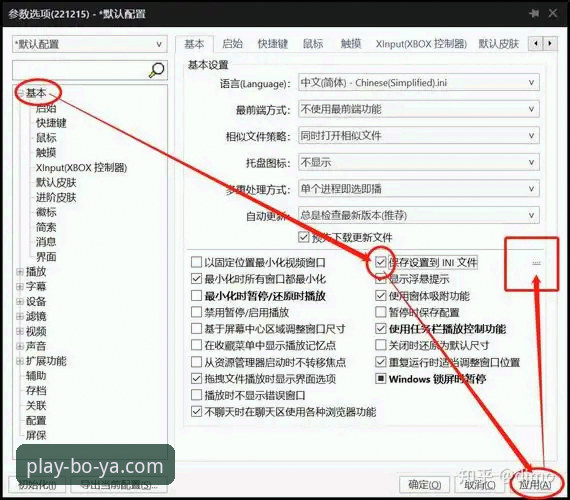Enable 暂停时保存配置 checkbox
Screen dimensions: 570x500
click(381, 312)
